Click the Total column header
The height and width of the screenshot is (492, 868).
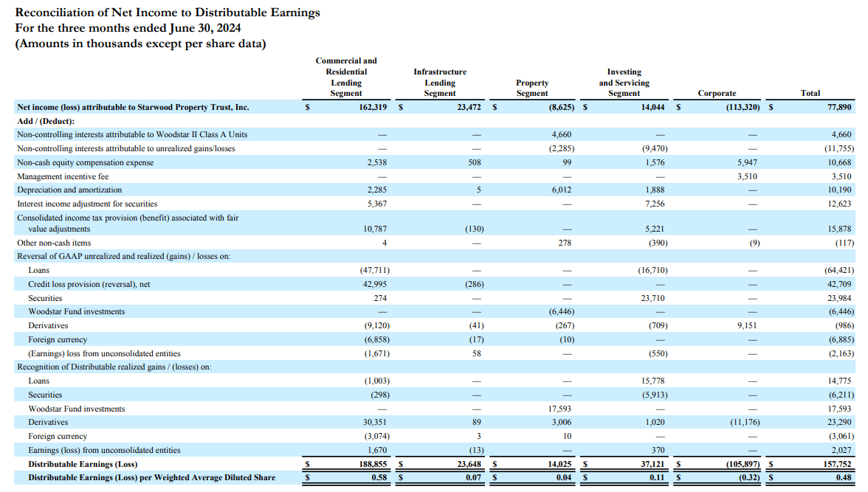pyautogui.click(x=810, y=92)
